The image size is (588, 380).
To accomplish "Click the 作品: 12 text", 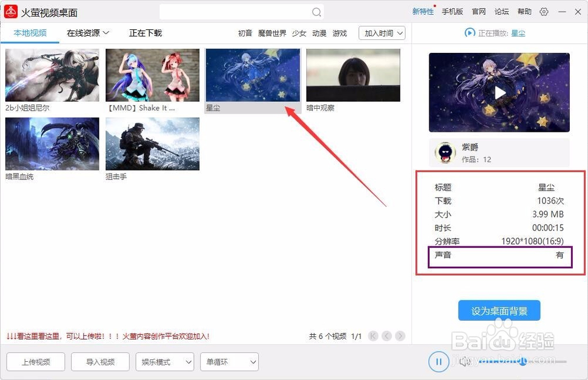I will tap(476, 159).
